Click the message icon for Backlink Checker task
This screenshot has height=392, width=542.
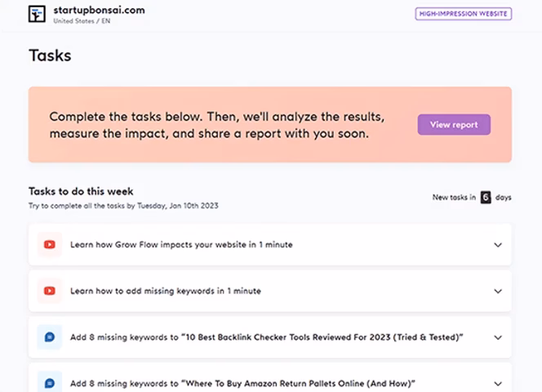click(50, 336)
